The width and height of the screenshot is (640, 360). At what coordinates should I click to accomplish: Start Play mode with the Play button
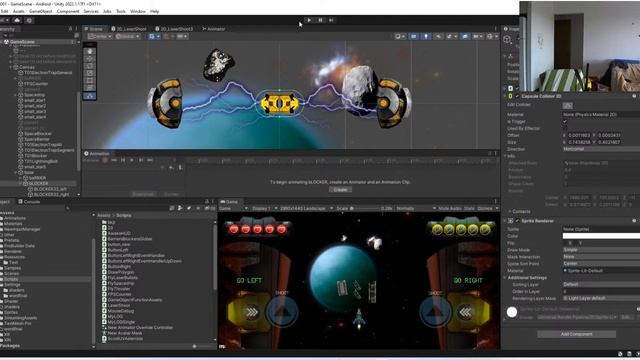(x=309, y=20)
